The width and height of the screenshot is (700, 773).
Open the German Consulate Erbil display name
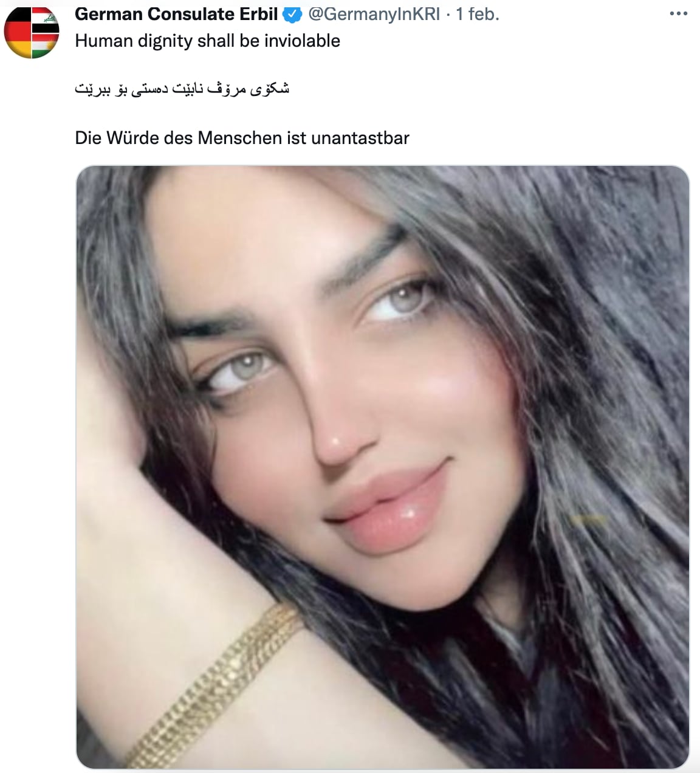point(176,14)
